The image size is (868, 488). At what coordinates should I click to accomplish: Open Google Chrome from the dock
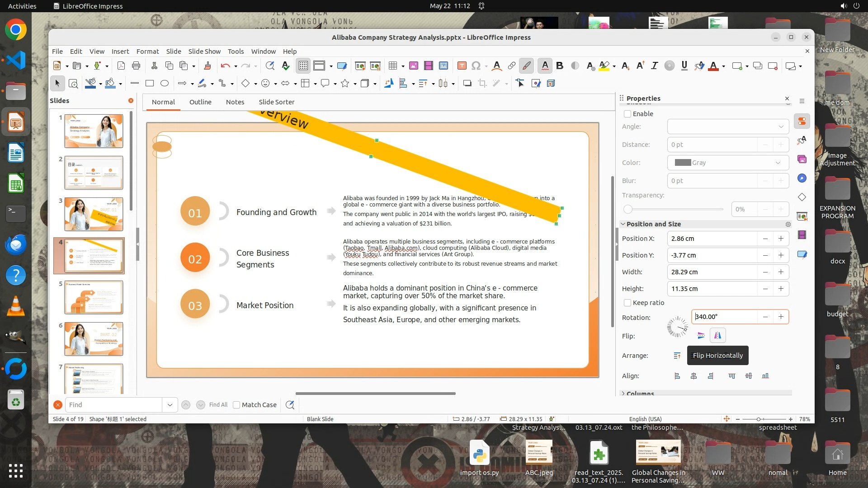click(x=16, y=30)
